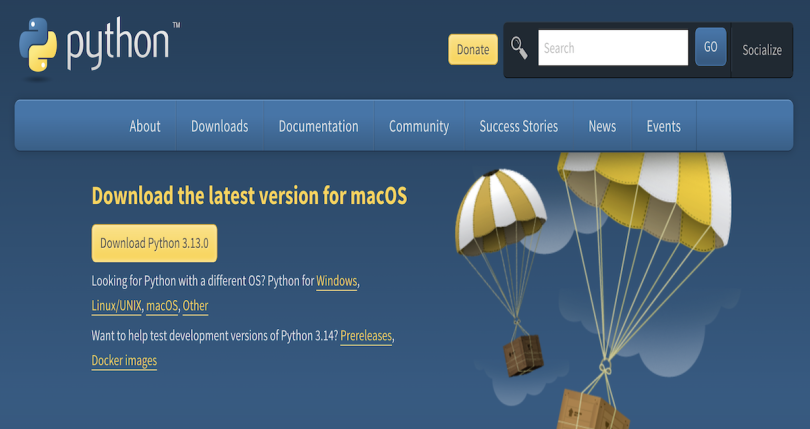Click the large striped parachute illustration
The height and width of the screenshot is (429, 810).
click(645, 190)
